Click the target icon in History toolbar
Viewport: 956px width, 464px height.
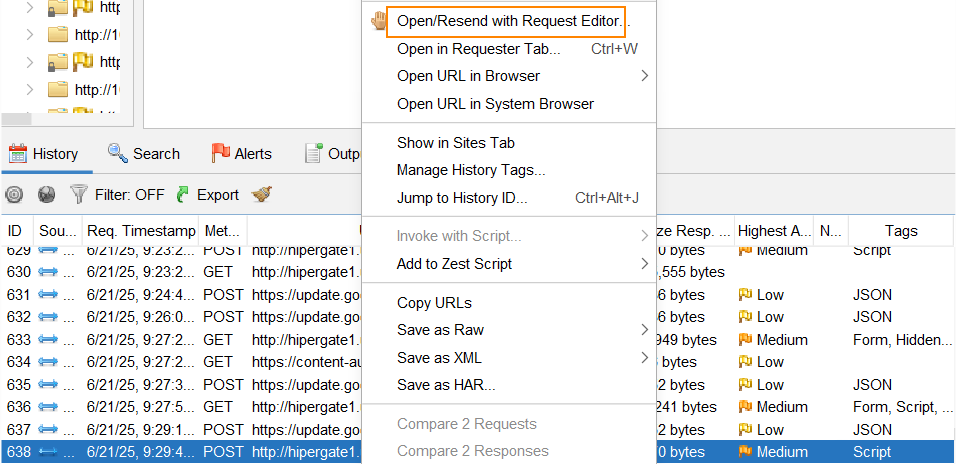14,195
